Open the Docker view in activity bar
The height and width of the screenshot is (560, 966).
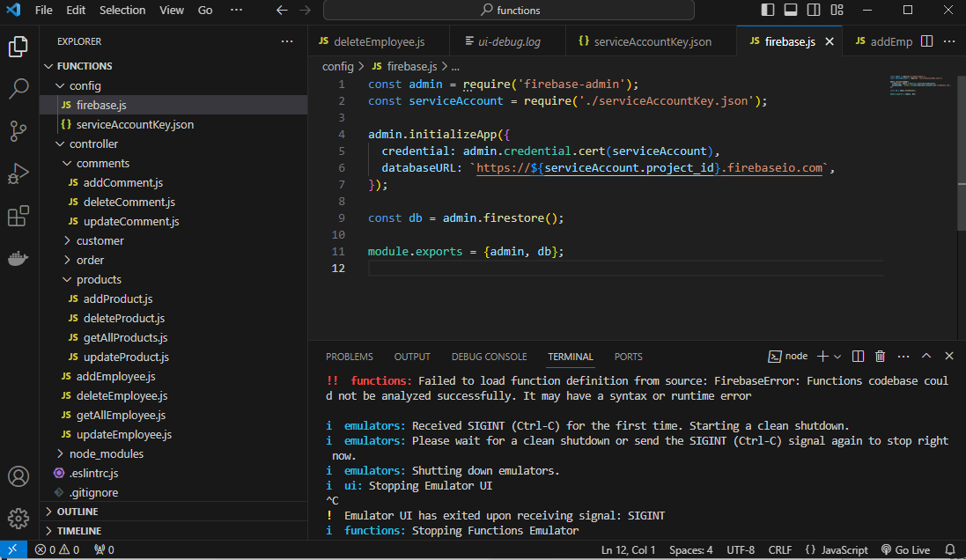[18, 259]
